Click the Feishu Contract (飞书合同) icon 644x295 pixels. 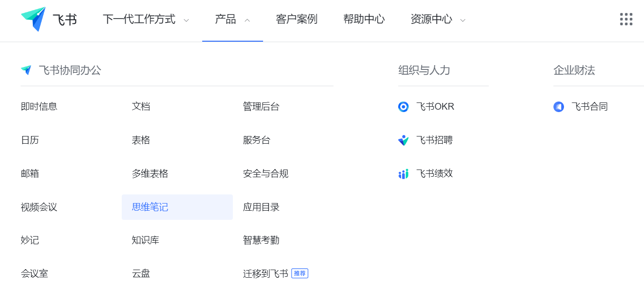coord(559,107)
